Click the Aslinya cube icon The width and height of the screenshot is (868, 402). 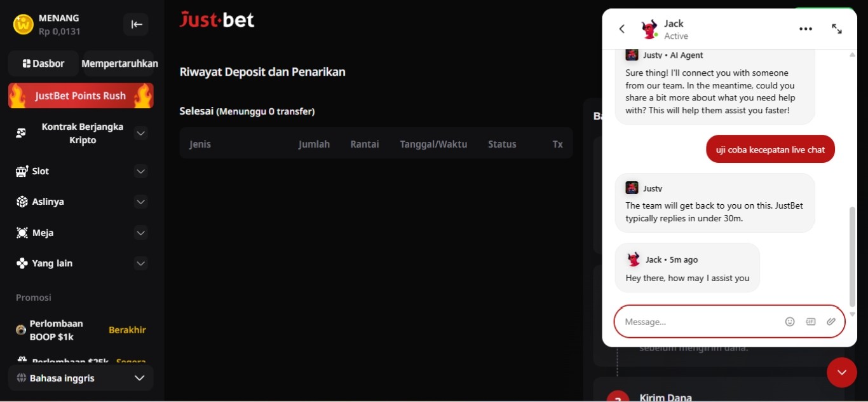[22, 202]
